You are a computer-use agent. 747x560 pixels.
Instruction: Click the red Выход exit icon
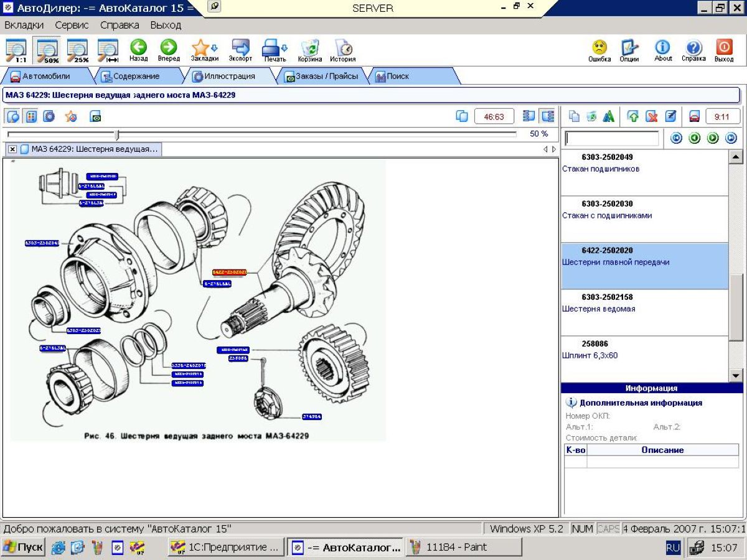[x=724, y=51]
